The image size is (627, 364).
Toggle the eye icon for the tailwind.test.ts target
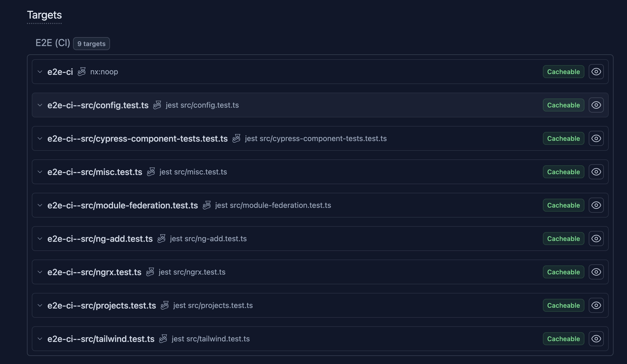click(596, 339)
